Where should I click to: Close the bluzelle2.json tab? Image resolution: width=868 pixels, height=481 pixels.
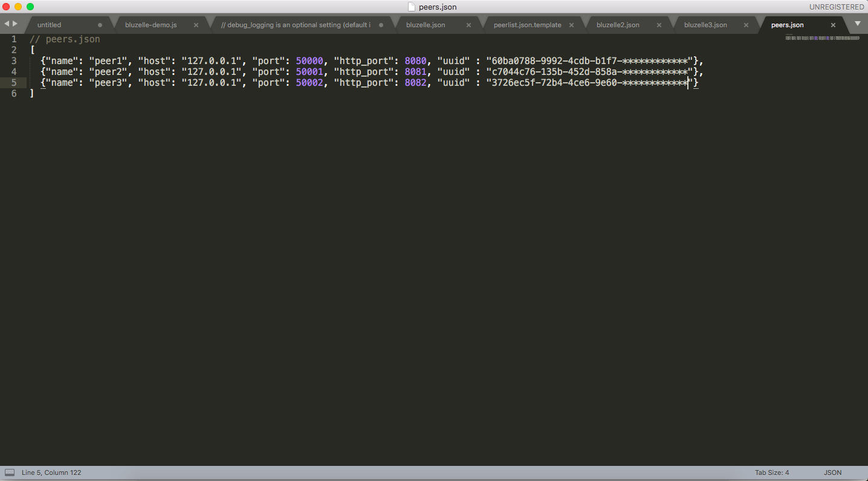coord(659,25)
